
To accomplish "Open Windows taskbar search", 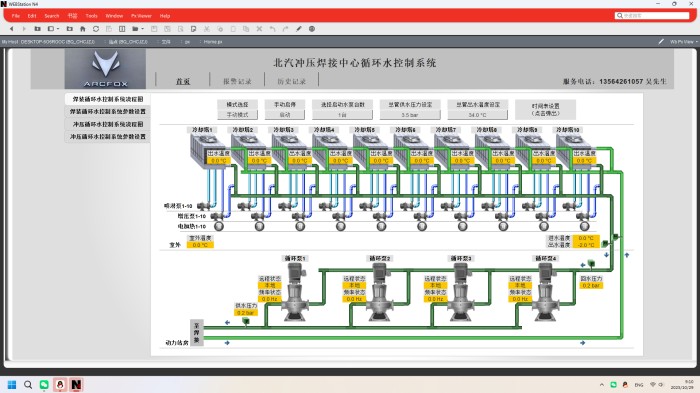I will click(28, 385).
